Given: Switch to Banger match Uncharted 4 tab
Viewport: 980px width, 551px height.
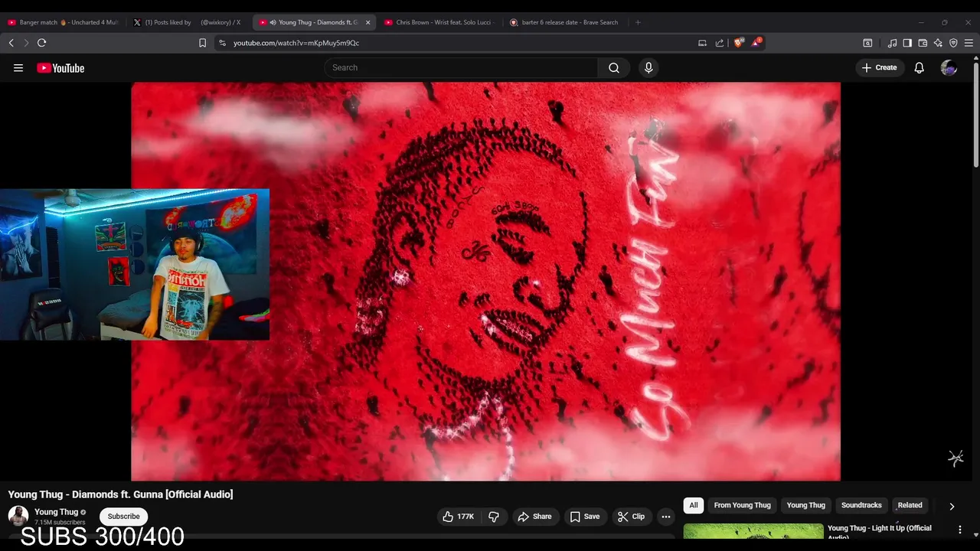Looking at the screenshot, I should pos(64,22).
